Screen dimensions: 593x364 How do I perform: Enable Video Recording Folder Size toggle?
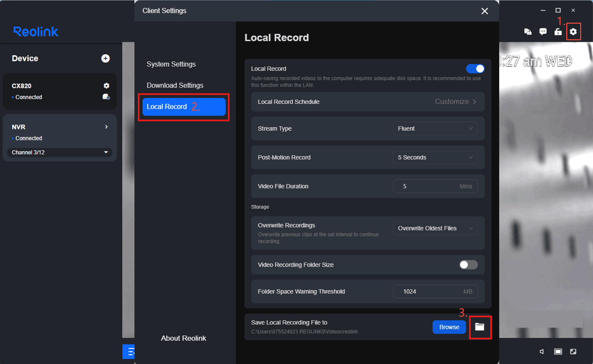point(468,265)
